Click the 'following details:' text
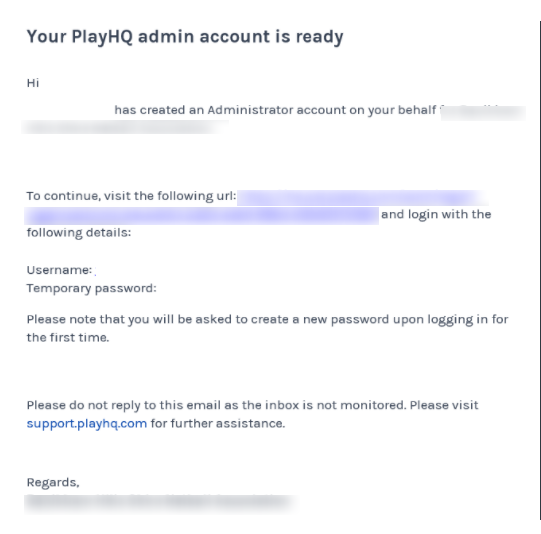The image size is (541, 534). coord(79,233)
